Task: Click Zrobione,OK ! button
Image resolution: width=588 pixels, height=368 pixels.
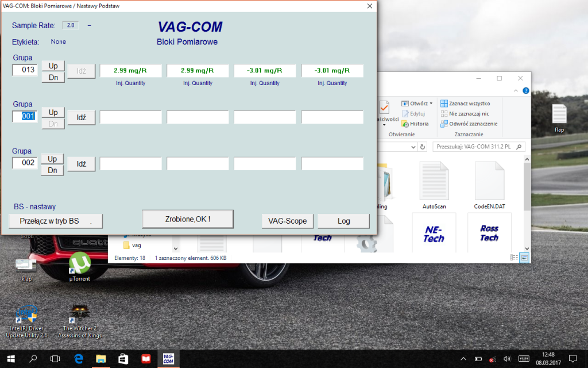Action: click(188, 219)
